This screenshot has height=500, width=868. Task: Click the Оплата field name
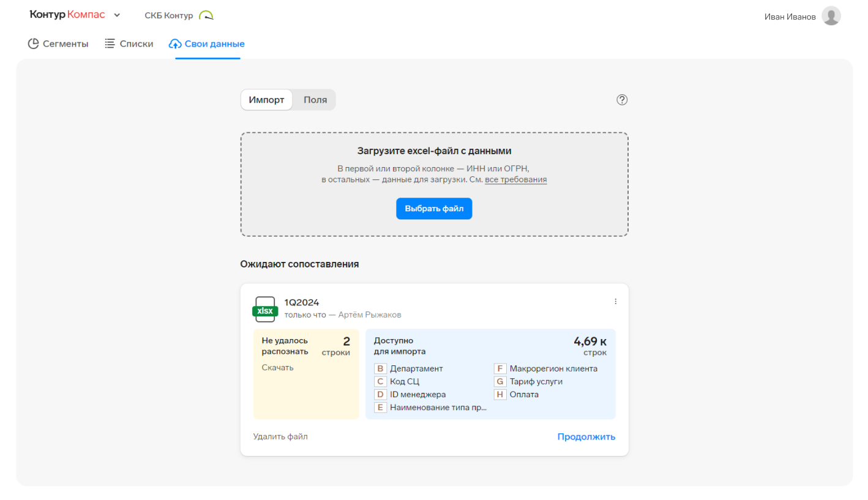[x=524, y=395]
